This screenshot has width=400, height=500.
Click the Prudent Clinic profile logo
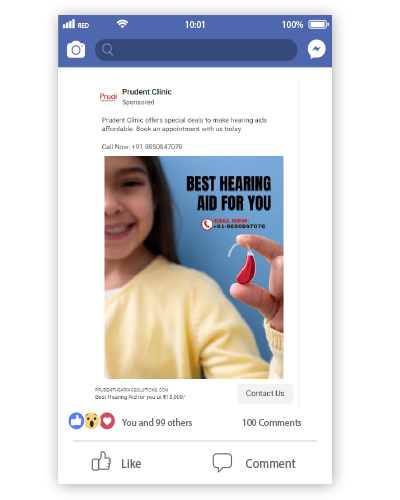[108, 97]
